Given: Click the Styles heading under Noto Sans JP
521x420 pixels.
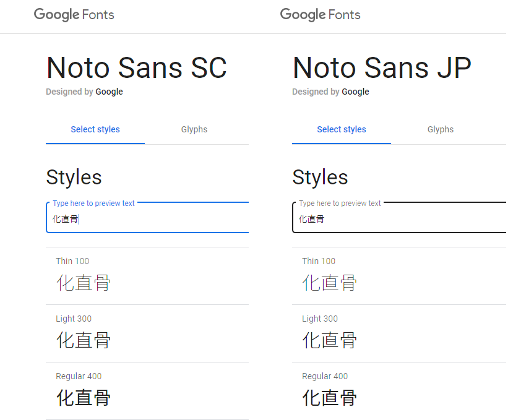Looking at the screenshot, I should click(320, 178).
